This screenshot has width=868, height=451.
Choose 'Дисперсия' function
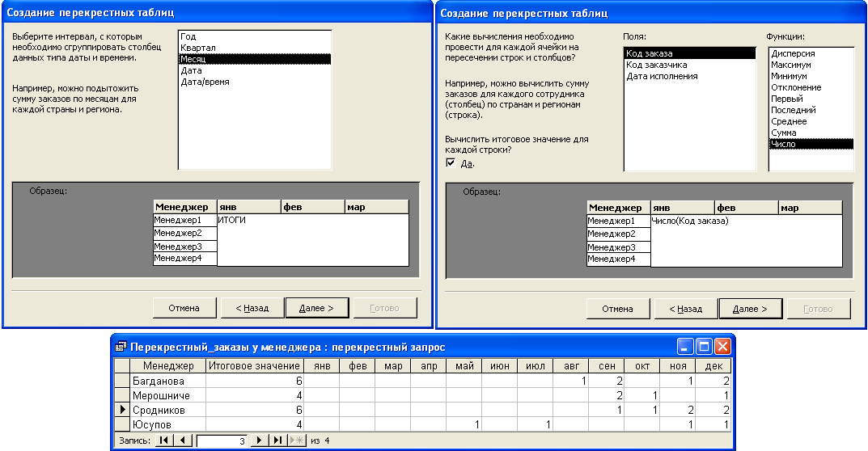pyautogui.click(x=811, y=53)
